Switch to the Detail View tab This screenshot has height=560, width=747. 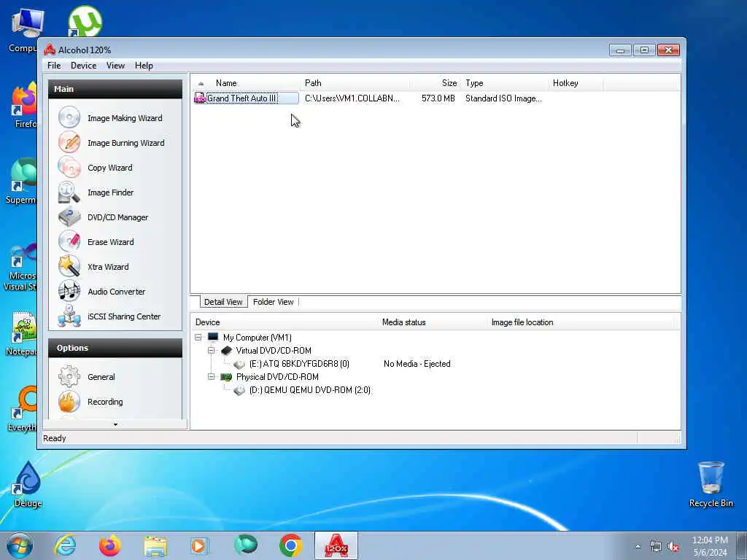click(x=223, y=302)
